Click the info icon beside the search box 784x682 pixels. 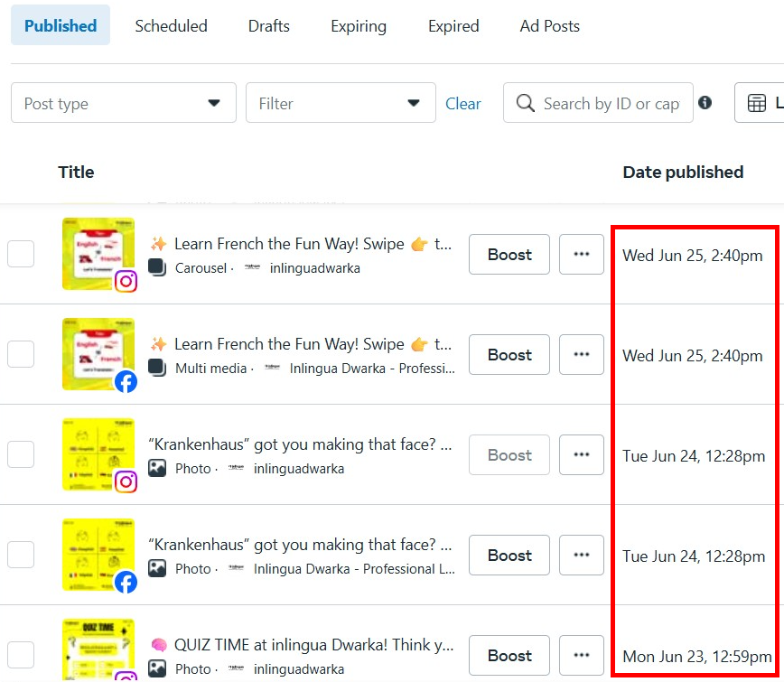(705, 102)
